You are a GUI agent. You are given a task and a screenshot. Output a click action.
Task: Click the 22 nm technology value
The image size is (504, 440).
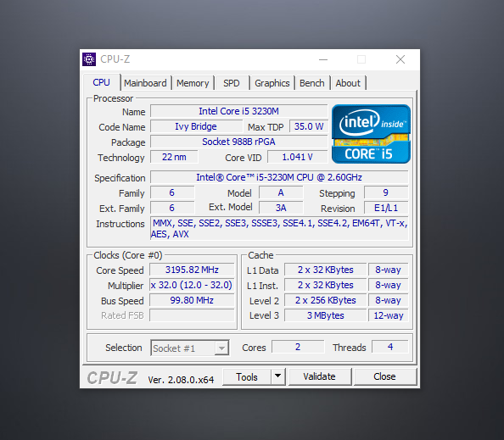174,157
